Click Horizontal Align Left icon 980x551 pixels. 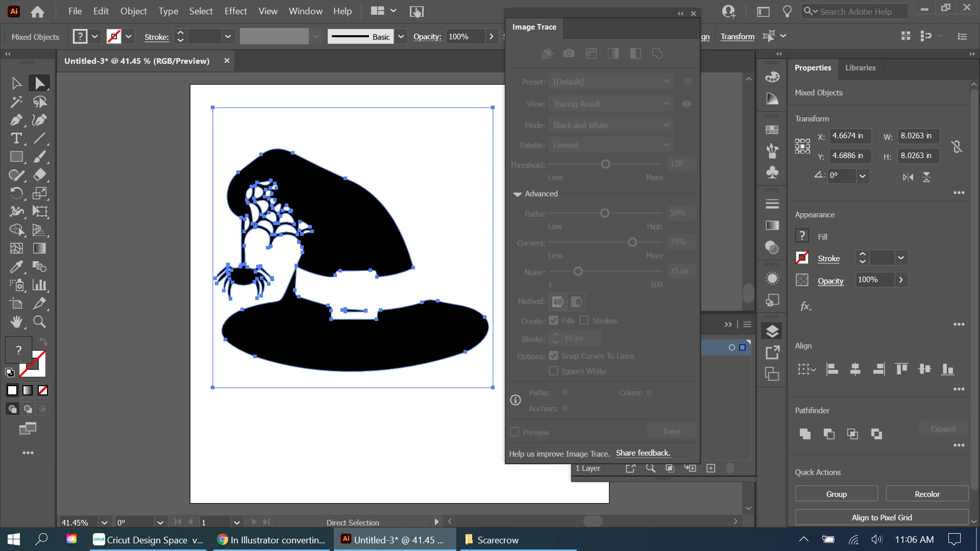(x=832, y=369)
